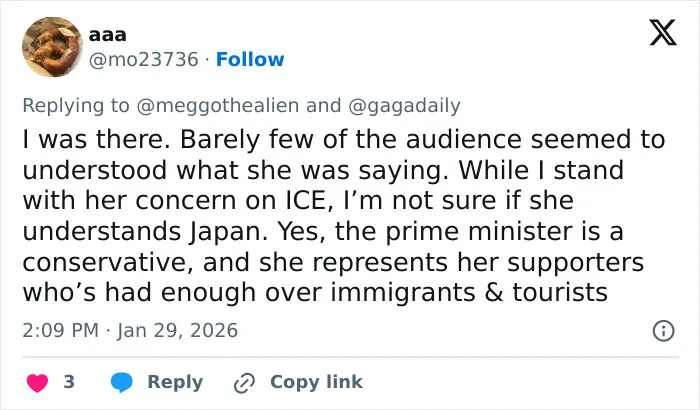This screenshot has height=410, width=700.
Task: Open the tweet body beginning "I was there"
Action: (344, 216)
